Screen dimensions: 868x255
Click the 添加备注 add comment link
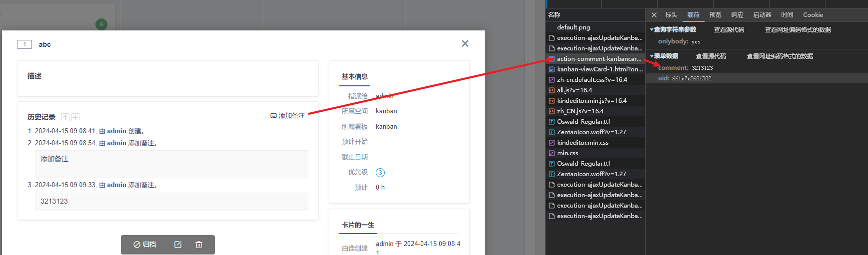click(x=287, y=116)
